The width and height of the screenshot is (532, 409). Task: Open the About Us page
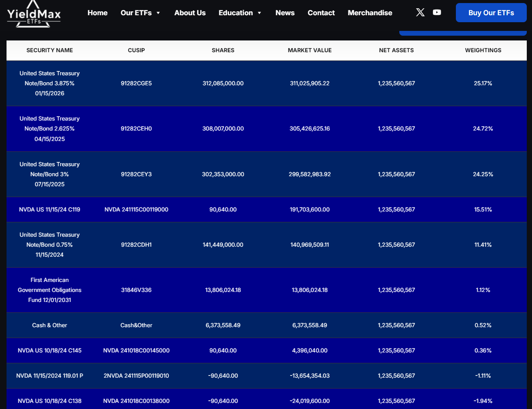(190, 13)
